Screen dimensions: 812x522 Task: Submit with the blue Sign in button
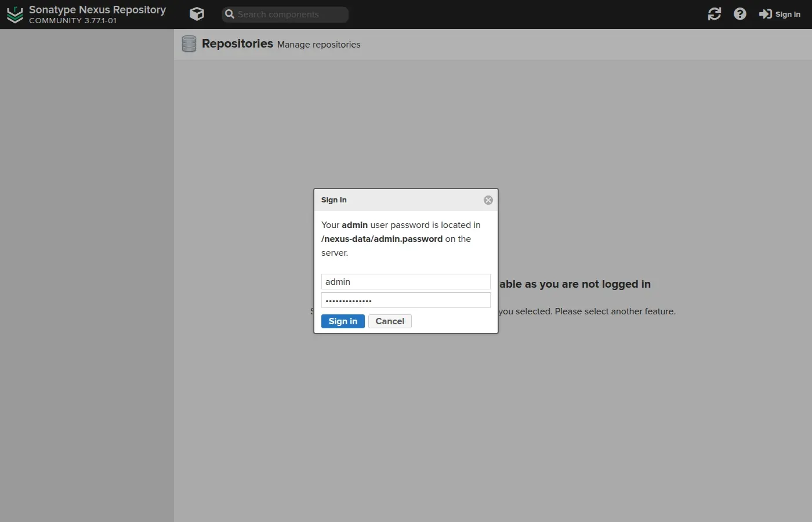tap(343, 321)
